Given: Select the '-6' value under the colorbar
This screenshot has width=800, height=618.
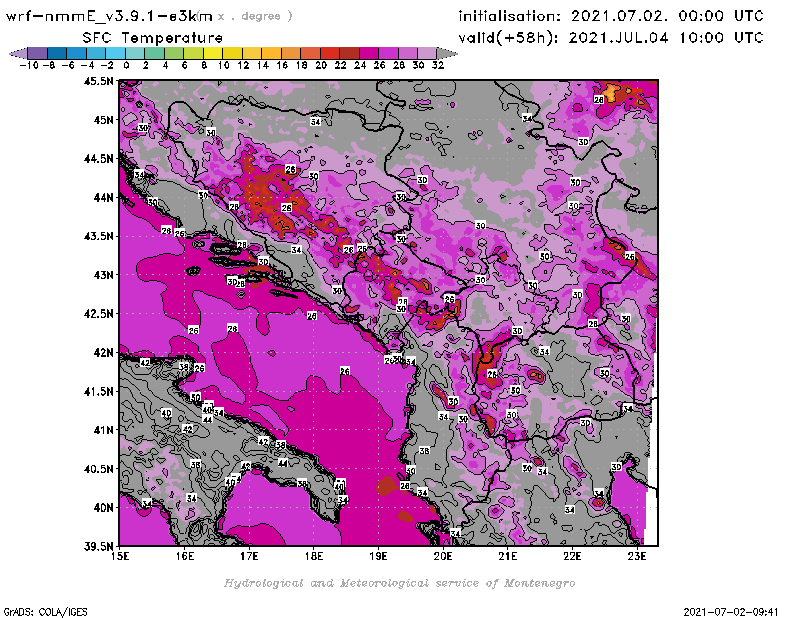Looking at the screenshot, I should click(68, 65).
